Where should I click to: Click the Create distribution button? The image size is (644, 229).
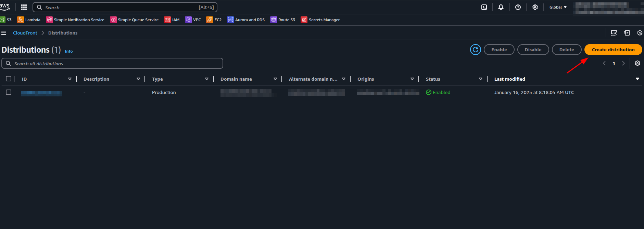coord(613,50)
